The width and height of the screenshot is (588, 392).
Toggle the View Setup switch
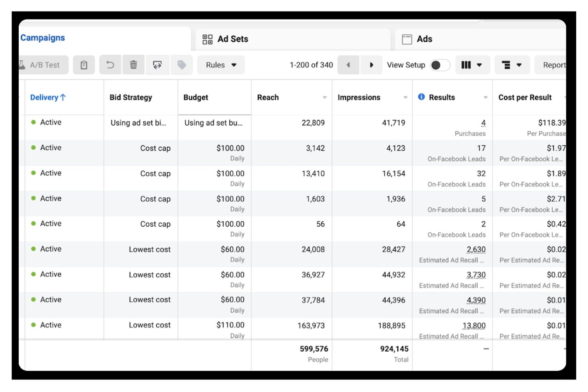pos(439,65)
